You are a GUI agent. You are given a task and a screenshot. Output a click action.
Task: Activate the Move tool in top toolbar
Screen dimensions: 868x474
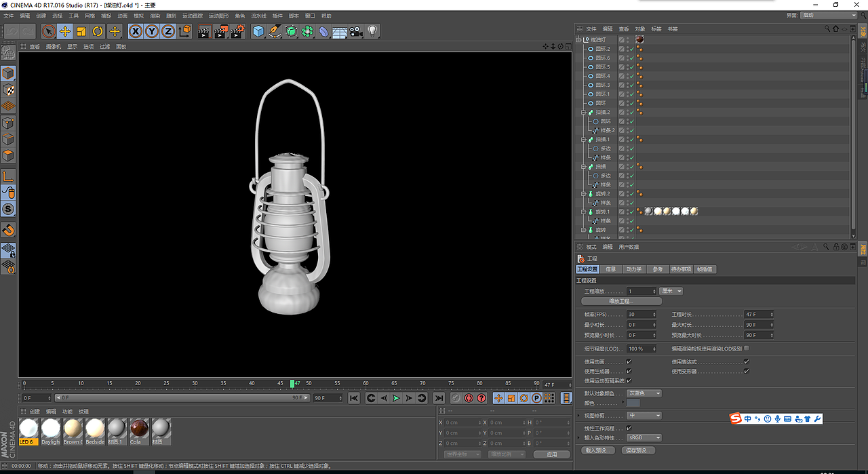(x=64, y=31)
